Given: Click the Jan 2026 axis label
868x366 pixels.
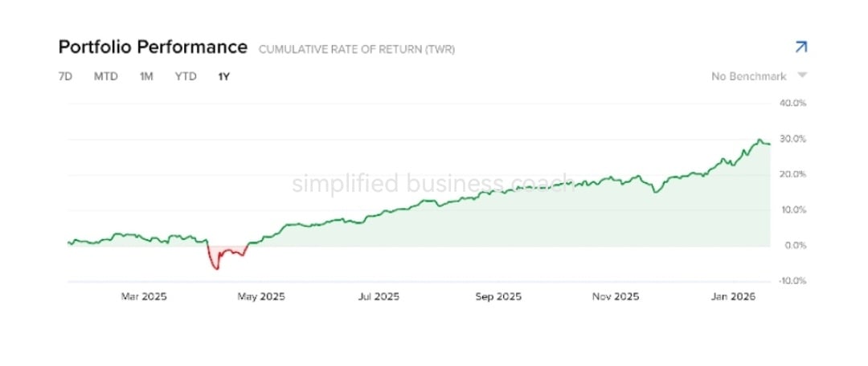Looking at the screenshot, I should tap(732, 297).
